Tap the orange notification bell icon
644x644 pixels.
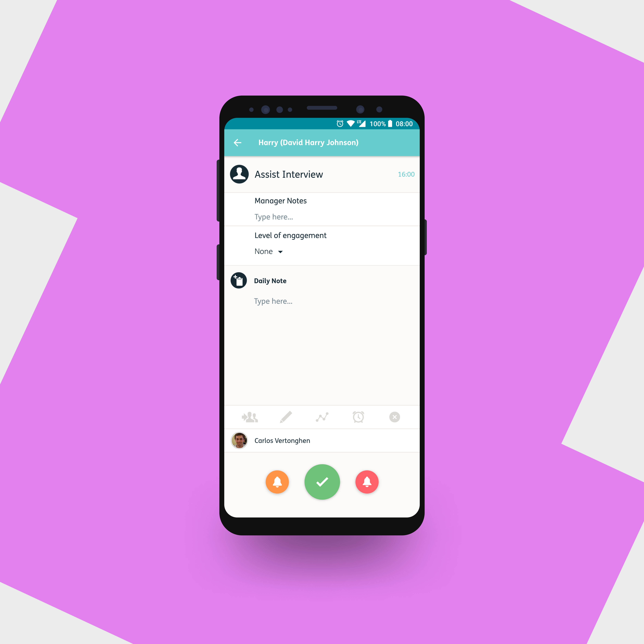[278, 481]
